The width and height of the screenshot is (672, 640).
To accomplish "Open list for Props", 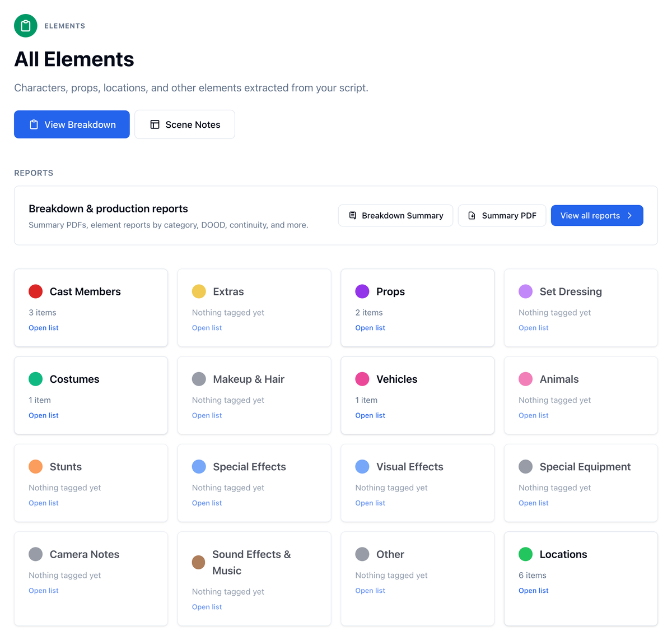I will pyautogui.click(x=370, y=328).
